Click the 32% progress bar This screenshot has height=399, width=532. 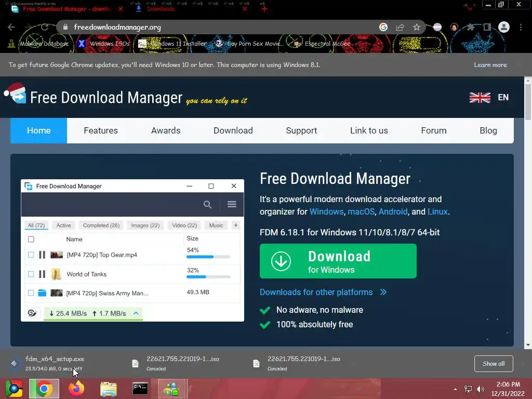(208, 277)
